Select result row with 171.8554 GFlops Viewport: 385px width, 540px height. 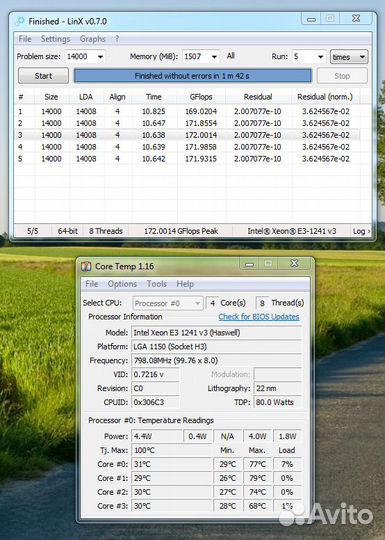click(x=188, y=123)
